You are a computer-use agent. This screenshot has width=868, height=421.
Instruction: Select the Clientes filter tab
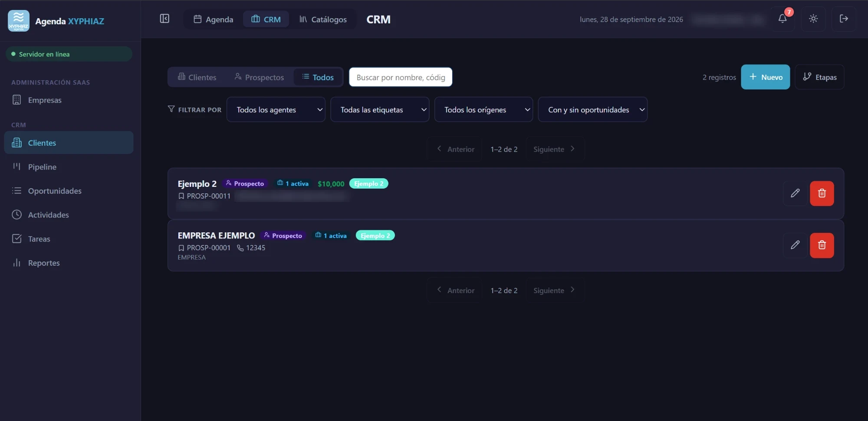coord(197,77)
